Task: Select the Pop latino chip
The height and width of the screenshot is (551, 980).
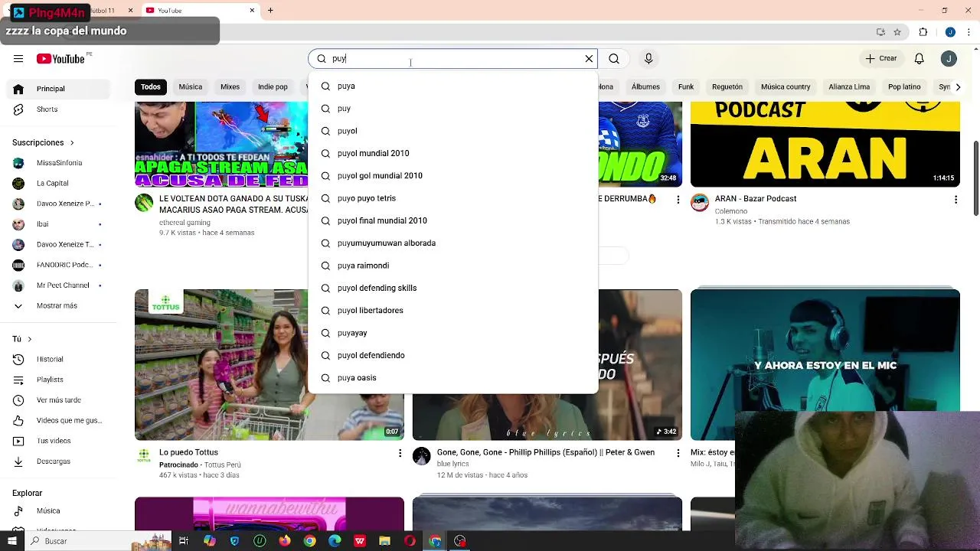Action: (x=904, y=86)
